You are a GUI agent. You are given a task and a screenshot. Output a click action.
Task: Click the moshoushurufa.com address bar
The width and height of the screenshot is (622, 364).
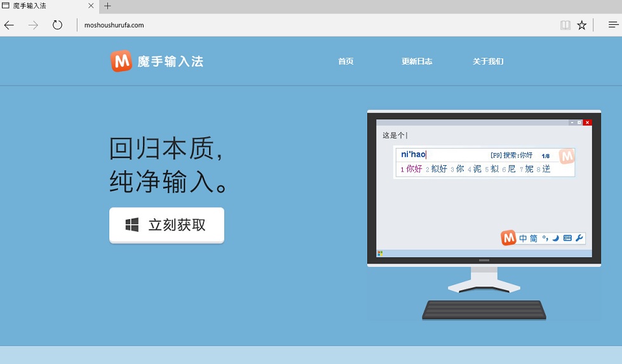pyautogui.click(x=114, y=25)
